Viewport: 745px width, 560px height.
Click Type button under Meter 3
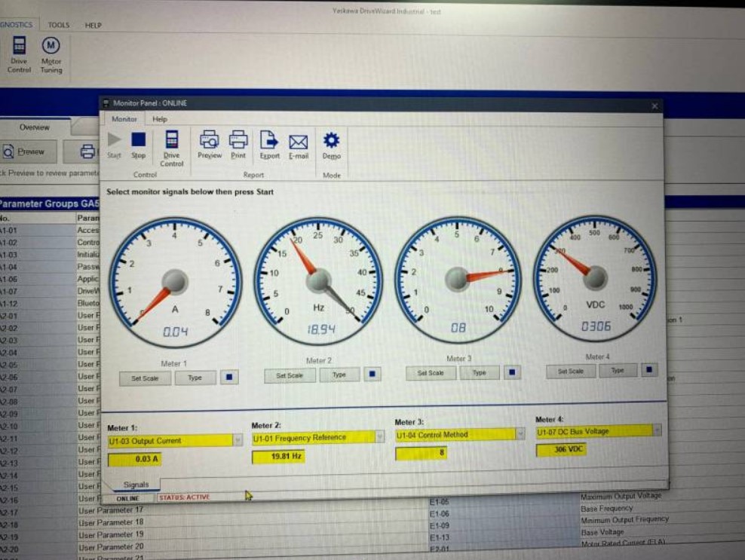click(479, 372)
